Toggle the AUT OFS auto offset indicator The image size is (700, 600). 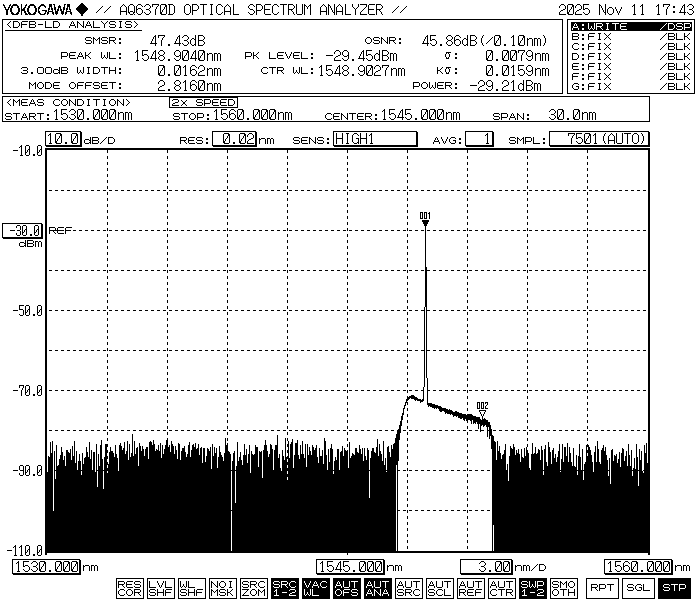(346, 588)
